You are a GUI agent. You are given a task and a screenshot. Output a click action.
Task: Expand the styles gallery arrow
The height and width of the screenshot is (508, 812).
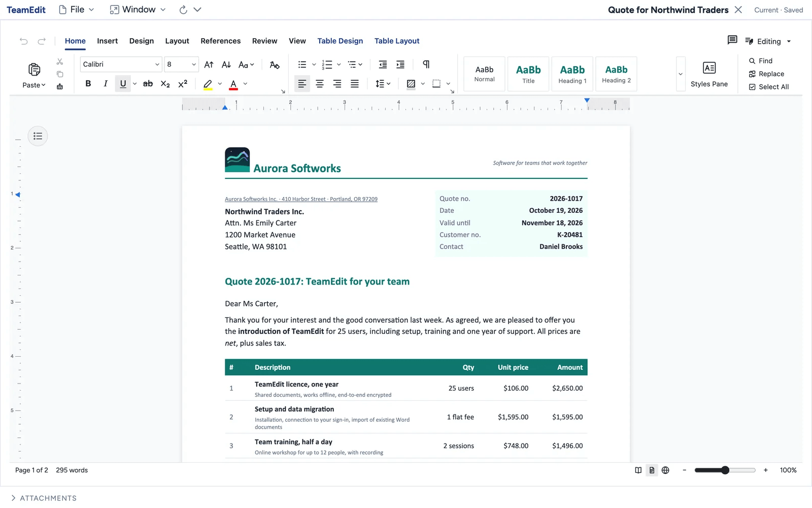click(x=681, y=74)
